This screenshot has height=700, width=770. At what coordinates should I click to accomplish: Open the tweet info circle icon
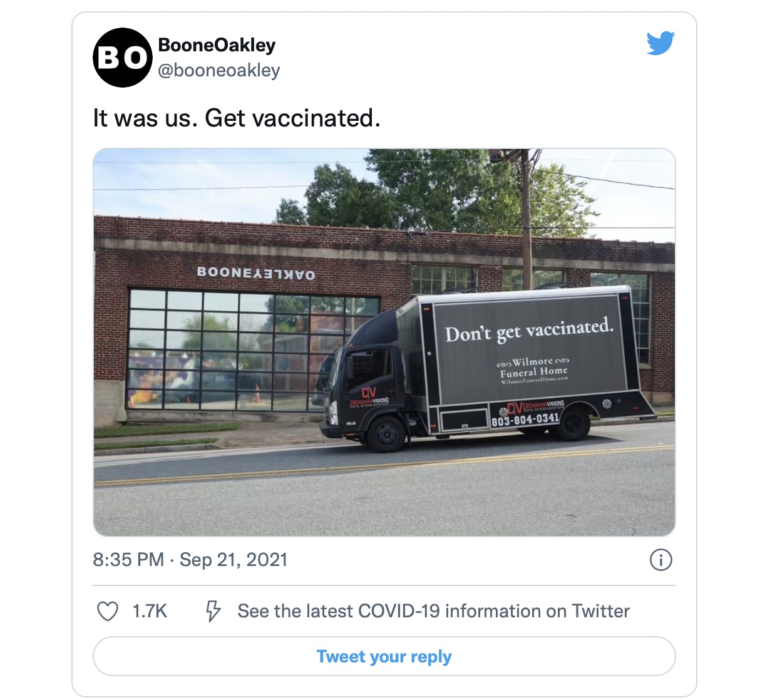[661, 560]
